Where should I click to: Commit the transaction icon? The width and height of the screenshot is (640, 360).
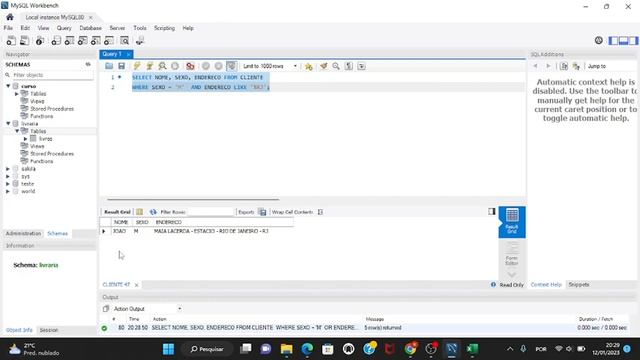206,66
